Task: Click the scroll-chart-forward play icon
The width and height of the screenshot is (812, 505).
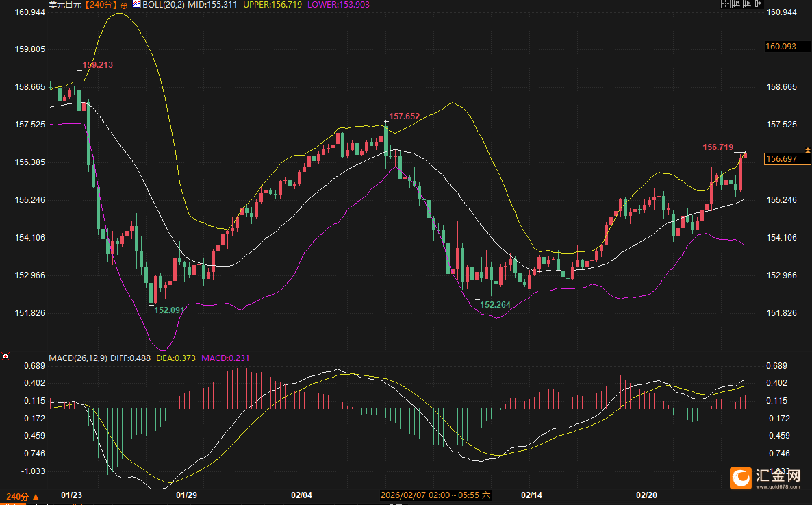Action: pos(748,3)
